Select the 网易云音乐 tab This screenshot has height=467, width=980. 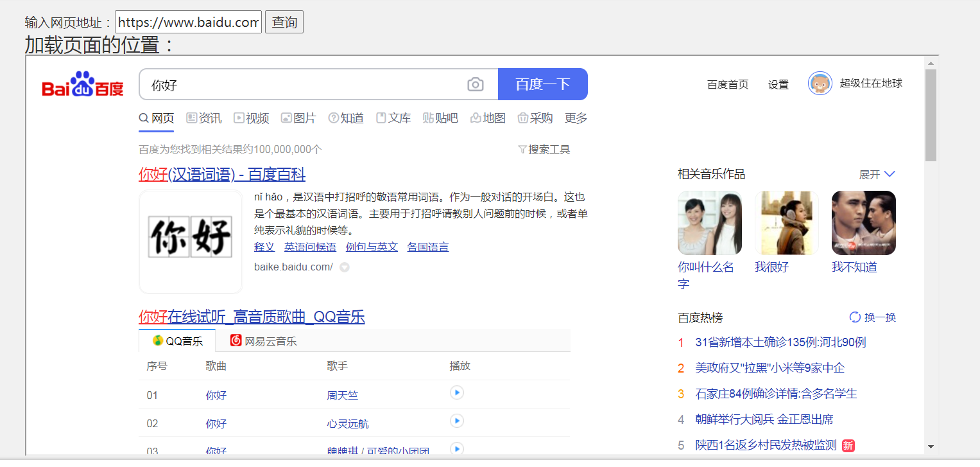[264, 340]
